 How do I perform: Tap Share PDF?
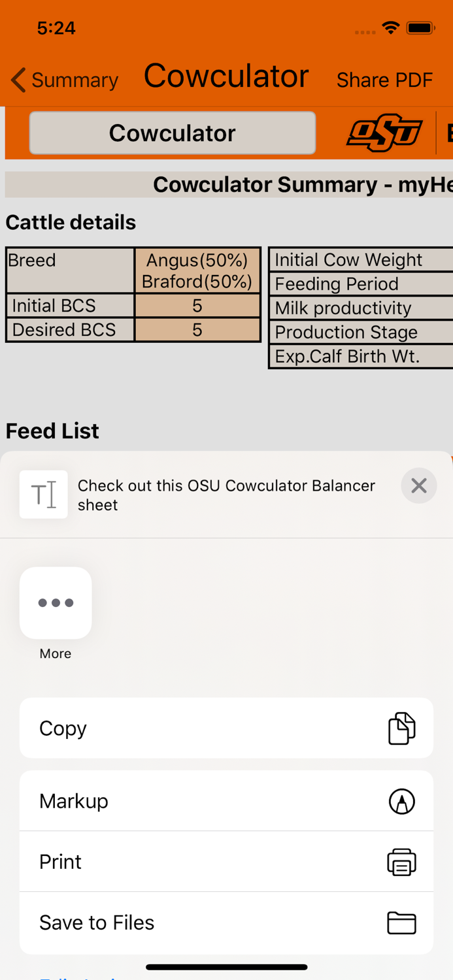(x=384, y=80)
